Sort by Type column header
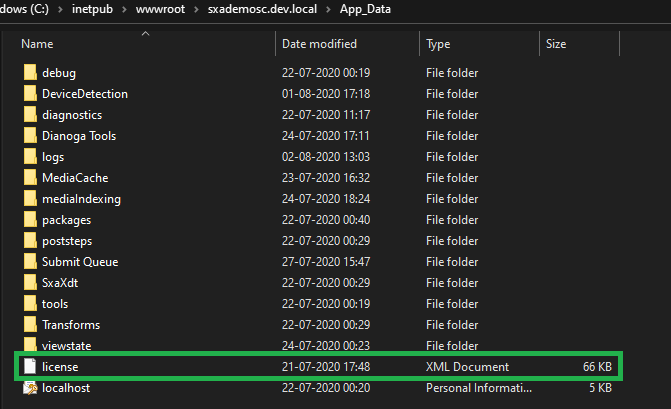The height and width of the screenshot is (409, 671). 438,44
